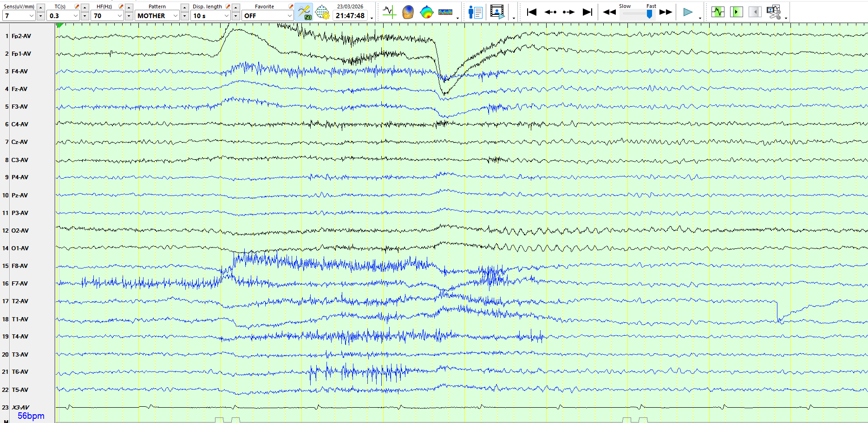Viewport: 868px width, 423px height.
Task: Click the waveform cursor measurement icon
Action: tap(389, 12)
